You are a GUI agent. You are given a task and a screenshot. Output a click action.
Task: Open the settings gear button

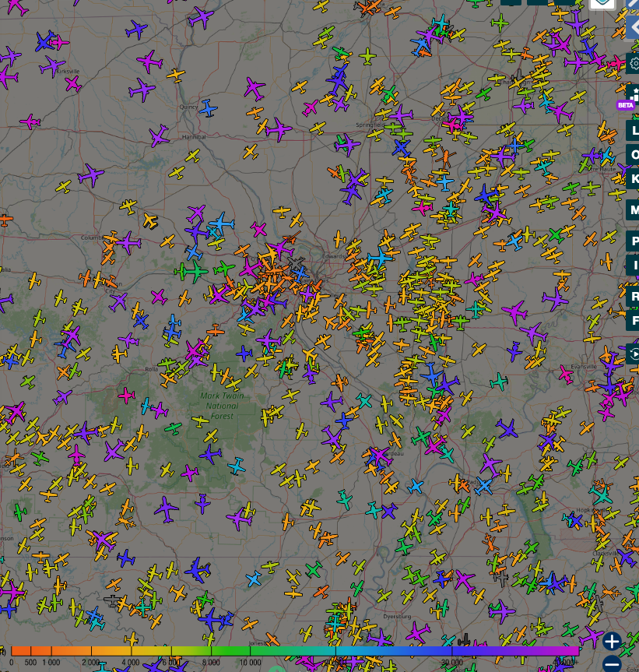click(634, 64)
